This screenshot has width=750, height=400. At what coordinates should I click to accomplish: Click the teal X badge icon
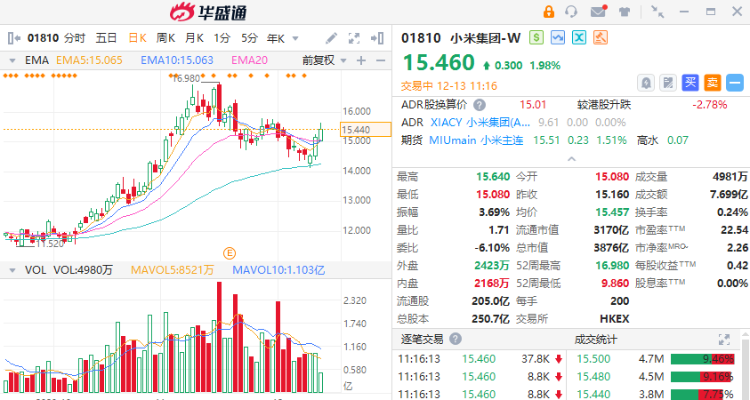pyautogui.click(x=579, y=37)
